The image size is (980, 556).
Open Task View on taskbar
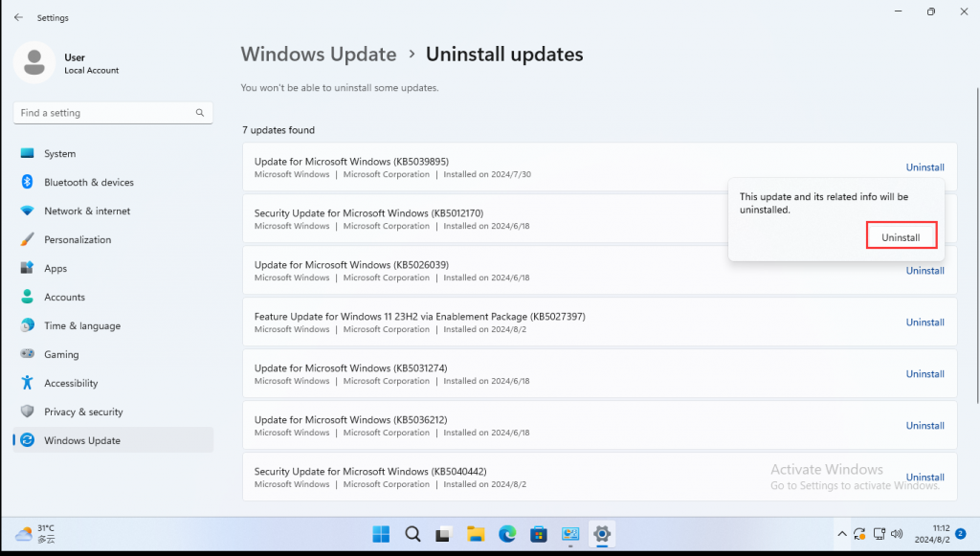click(x=444, y=534)
